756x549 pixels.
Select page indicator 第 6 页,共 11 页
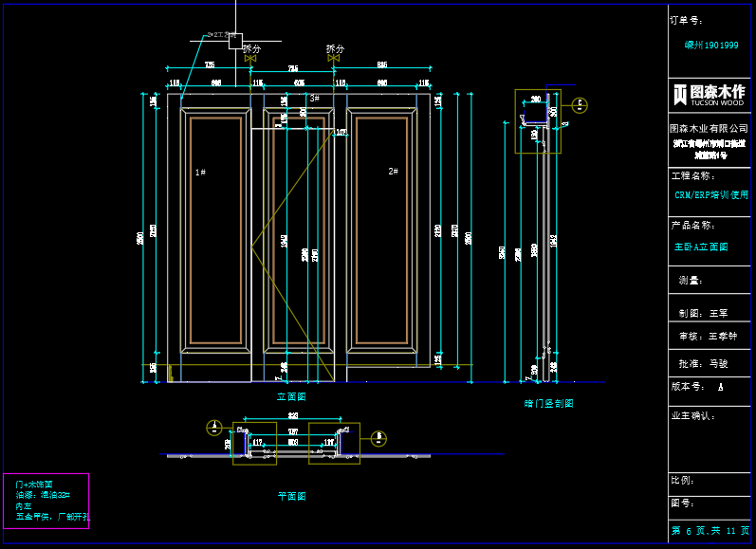(710, 531)
